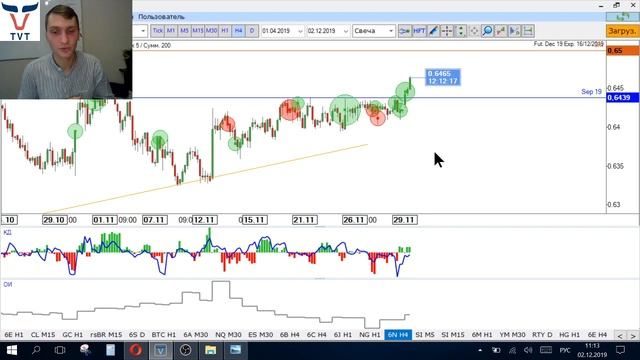Open the 6E H1 chart tab
This screenshot has height=360, width=640.
pyautogui.click(x=14, y=335)
